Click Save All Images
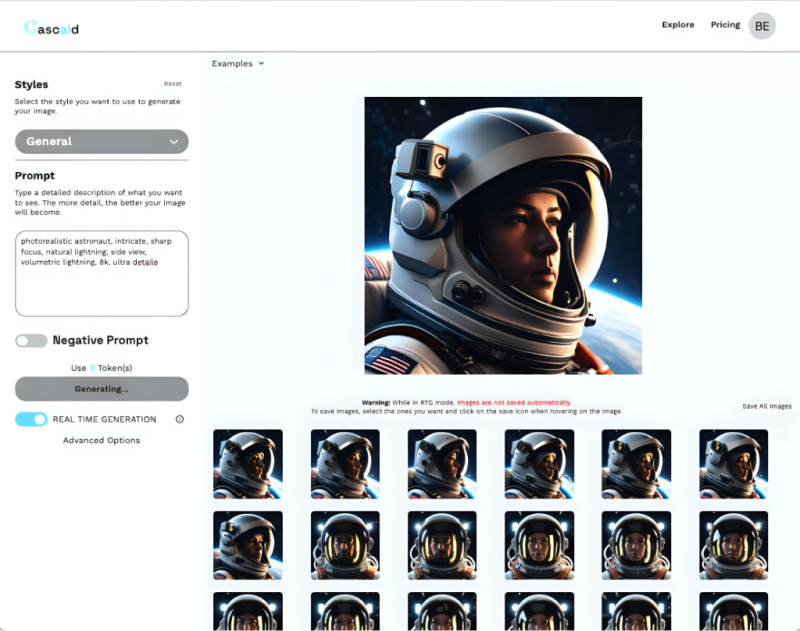Viewport: 800px width, 631px height. coord(766,406)
